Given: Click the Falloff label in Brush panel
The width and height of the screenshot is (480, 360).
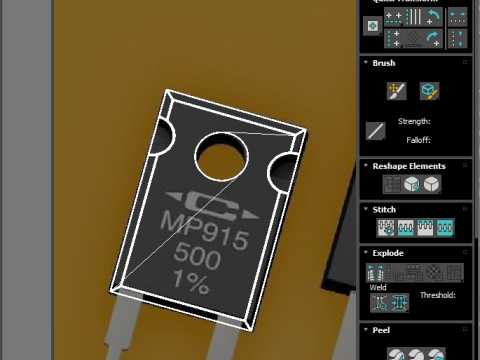Looking at the screenshot, I should click(418, 140).
